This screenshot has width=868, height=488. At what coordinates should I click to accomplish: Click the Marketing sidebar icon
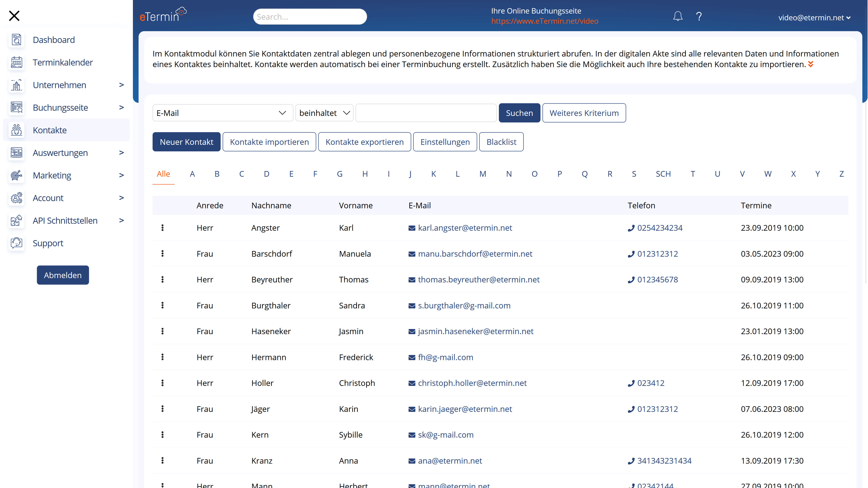pyautogui.click(x=16, y=175)
